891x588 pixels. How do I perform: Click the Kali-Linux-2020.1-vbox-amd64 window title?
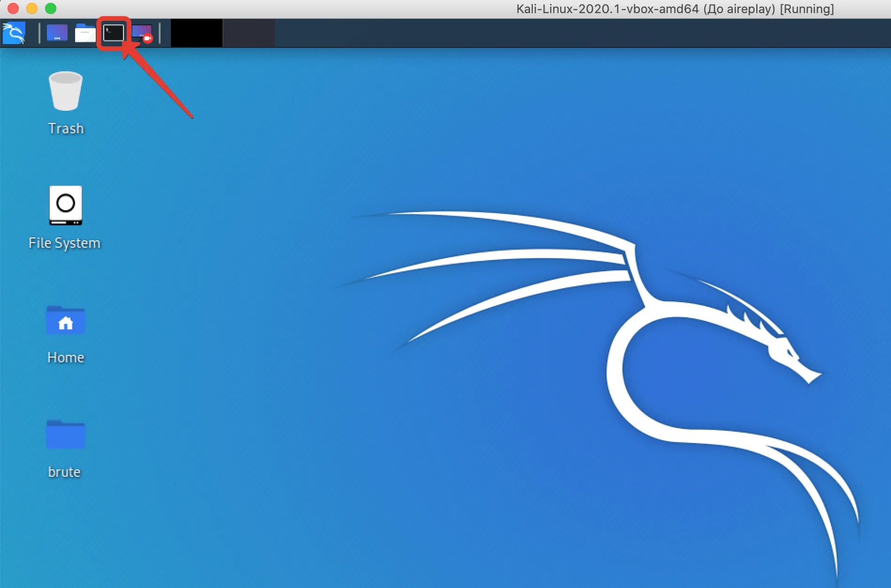tap(675, 9)
